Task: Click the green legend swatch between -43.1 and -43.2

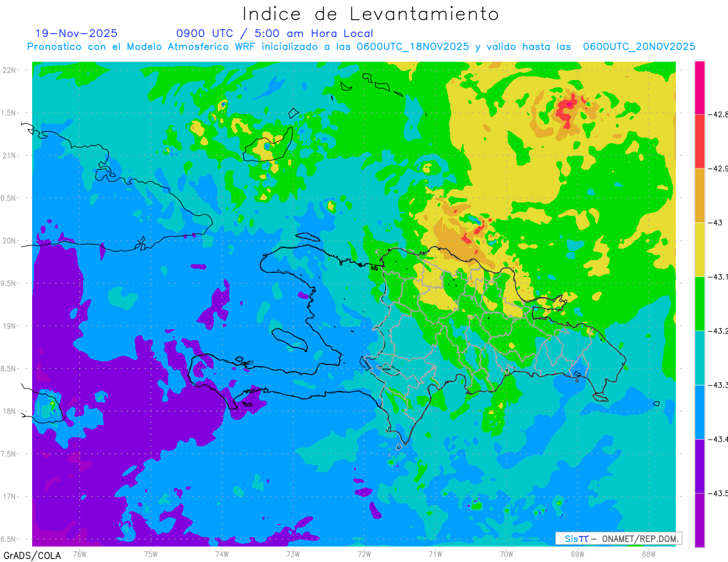Action: (x=700, y=303)
